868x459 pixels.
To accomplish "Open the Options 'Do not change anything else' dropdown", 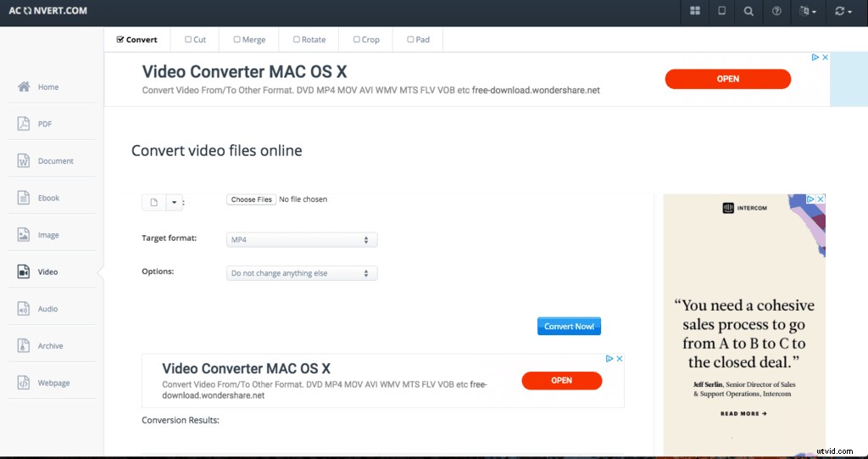I will tap(302, 273).
